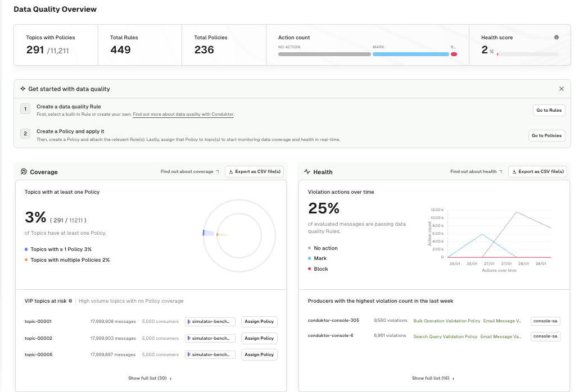The image size is (579, 392).
Task: Expand Show full list (16) in Health
Action: pyautogui.click(x=432, y=378)
